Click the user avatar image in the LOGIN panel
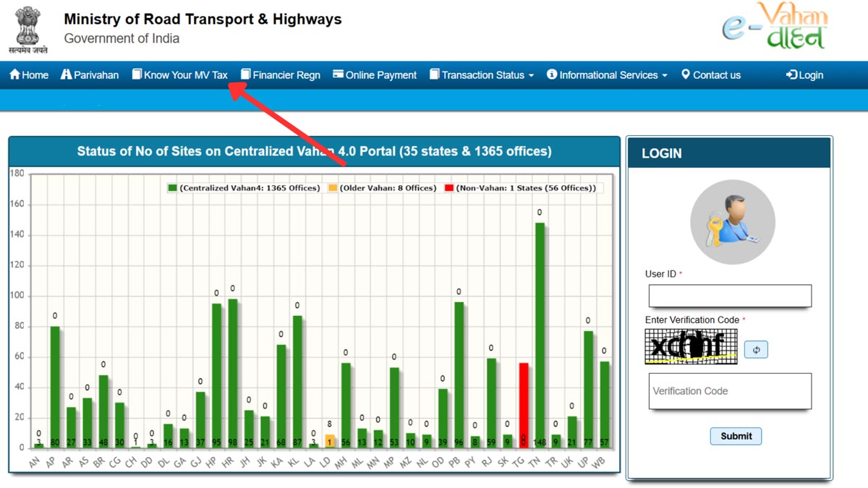 click(x=732, y=222)
